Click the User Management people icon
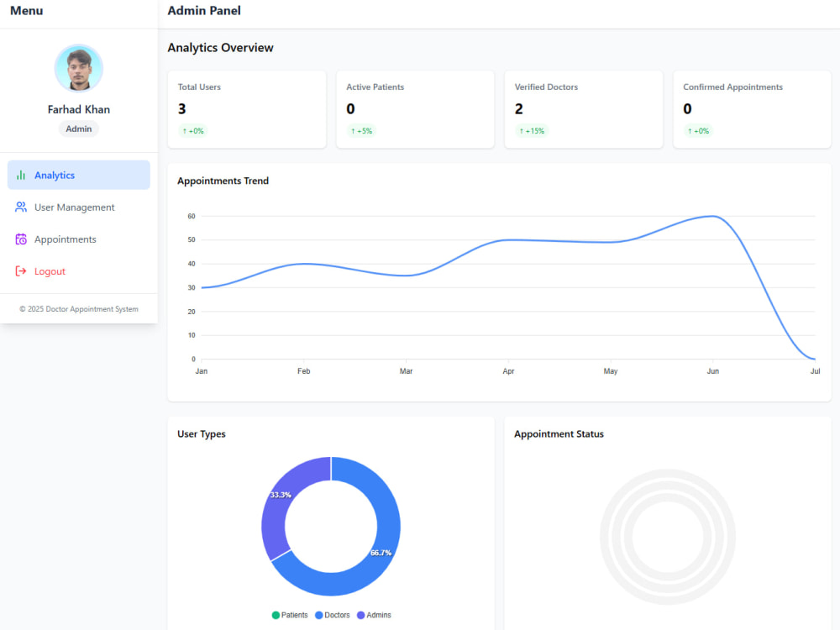The width and height of the screenshot is (840, 630). click(21, 207)
